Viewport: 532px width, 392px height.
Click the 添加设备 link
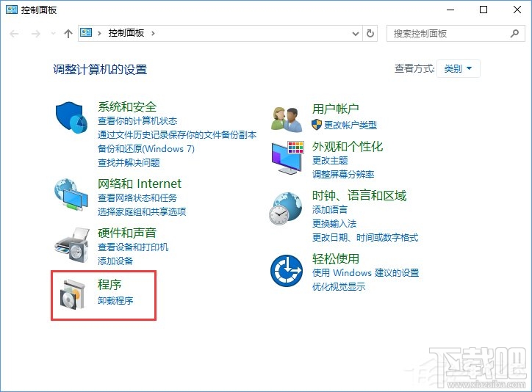click(x=115, y=261)
